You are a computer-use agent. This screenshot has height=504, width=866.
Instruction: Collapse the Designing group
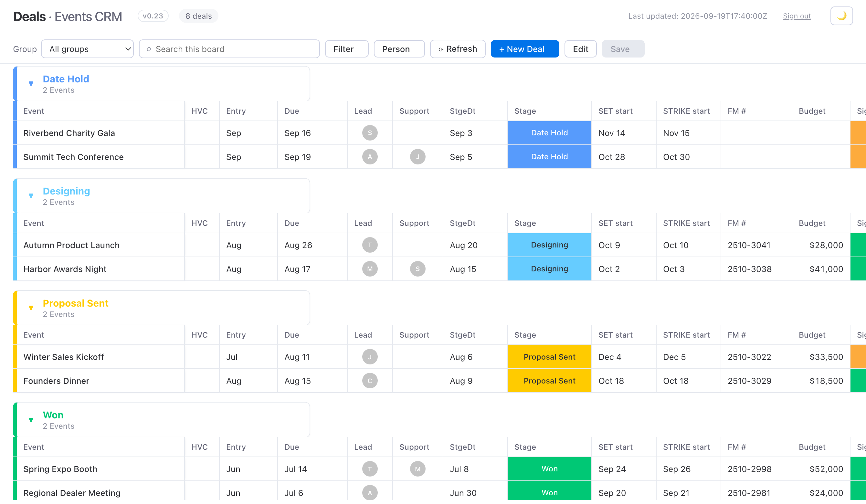(x=31, y=196)
